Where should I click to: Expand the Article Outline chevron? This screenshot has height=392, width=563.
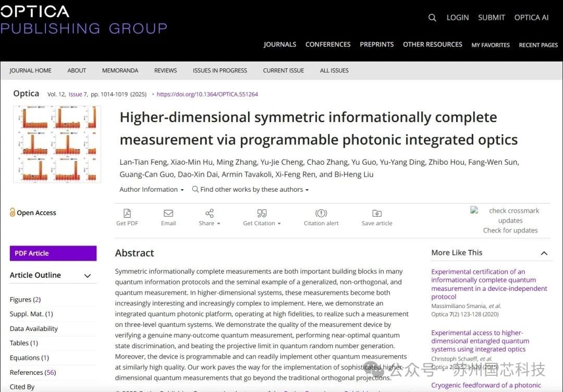(x=87, y=276)
